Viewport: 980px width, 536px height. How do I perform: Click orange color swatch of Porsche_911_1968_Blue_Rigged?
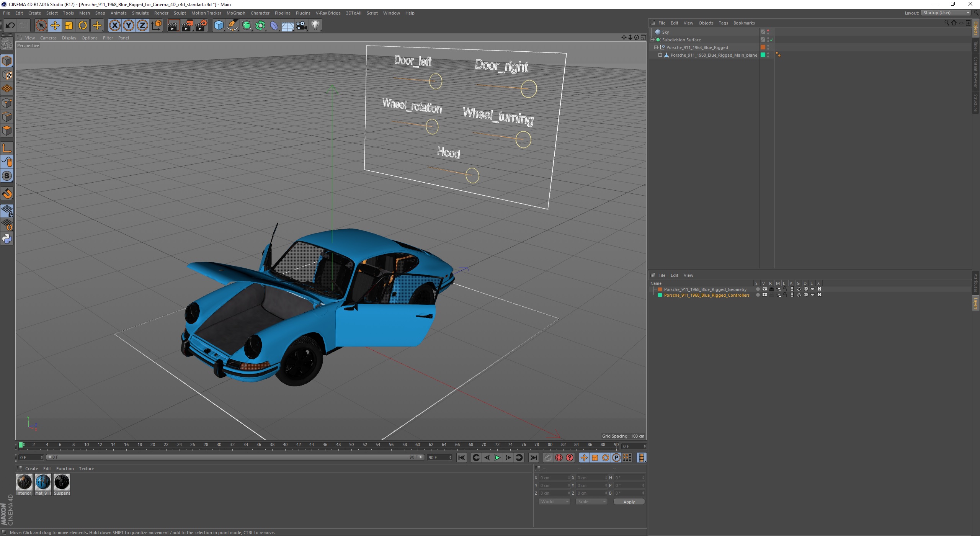(763, 47)
